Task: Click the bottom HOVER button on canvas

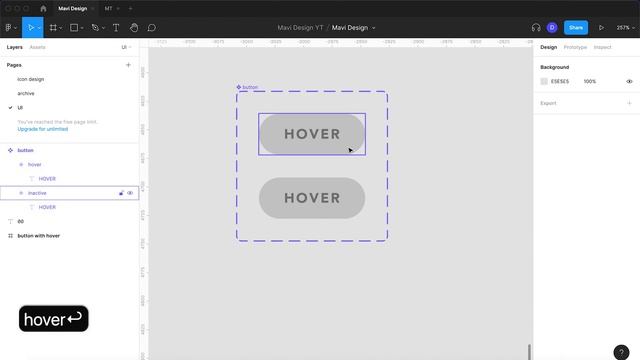Action: (312, 198)
